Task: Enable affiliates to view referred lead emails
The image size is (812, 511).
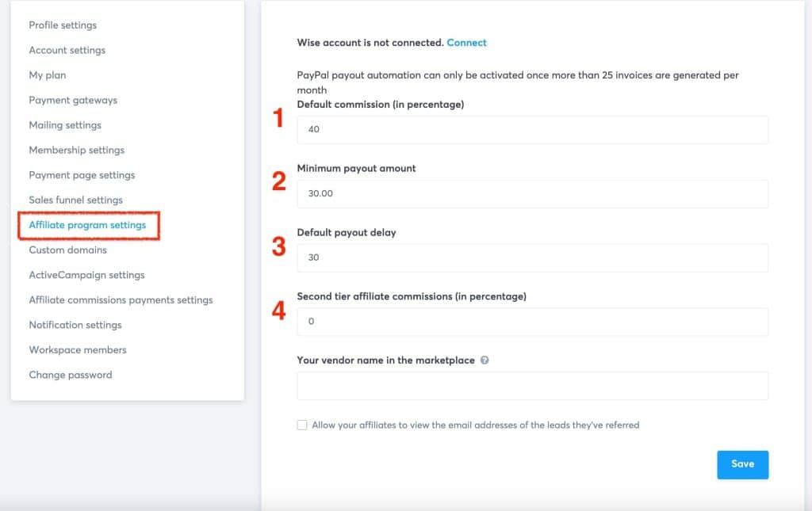Action: [301, 425]
